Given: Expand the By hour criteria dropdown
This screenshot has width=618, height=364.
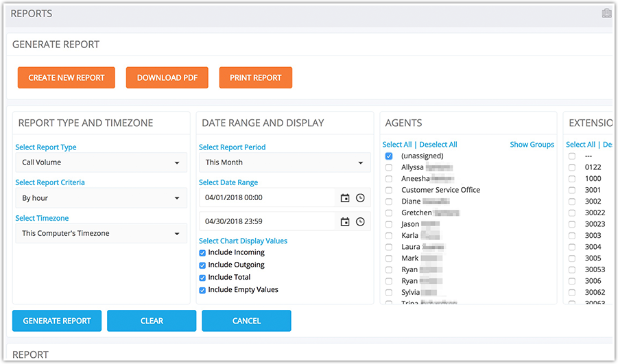Looking at the screenshot, I should tap(100, 198).
